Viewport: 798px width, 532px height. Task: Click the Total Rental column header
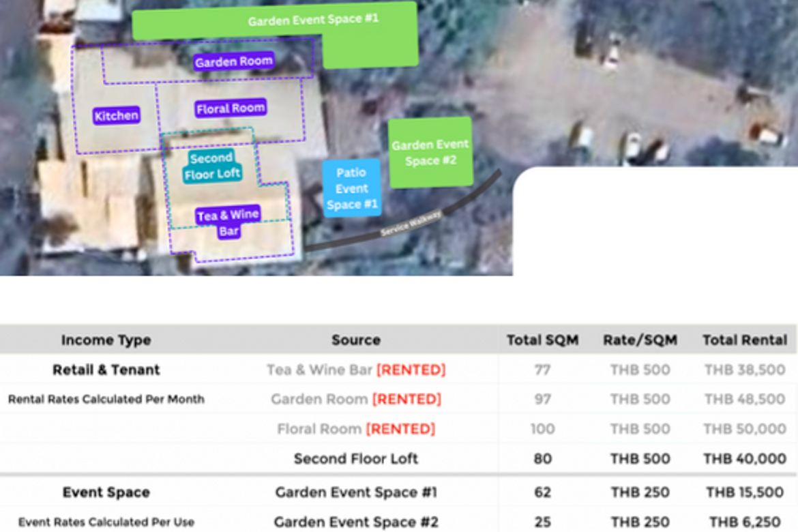[x=745, y=340]
